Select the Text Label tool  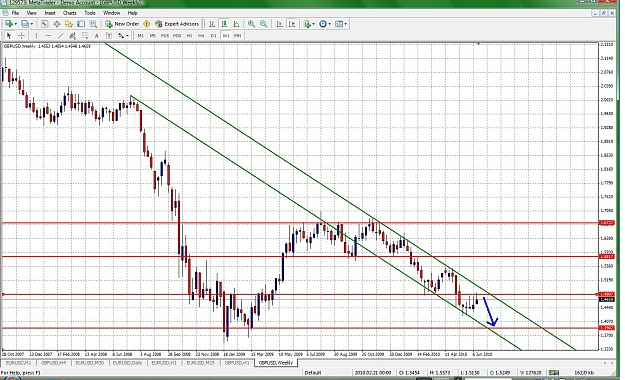coord(109,36)
